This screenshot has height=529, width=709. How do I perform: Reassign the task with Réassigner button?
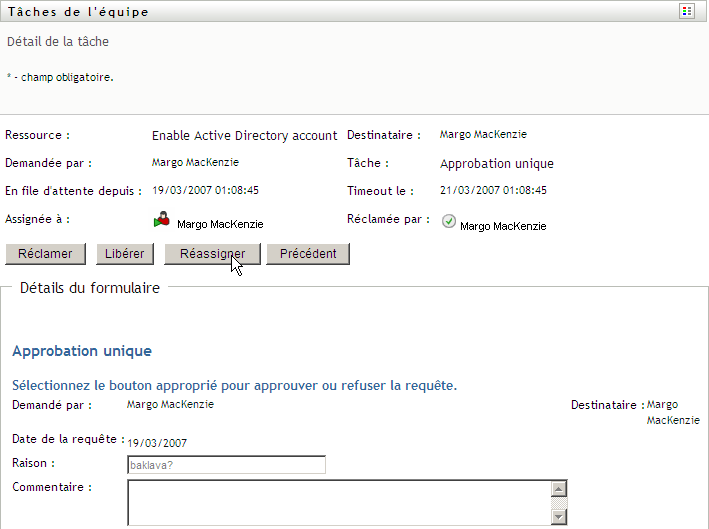(x=212, y=254)
